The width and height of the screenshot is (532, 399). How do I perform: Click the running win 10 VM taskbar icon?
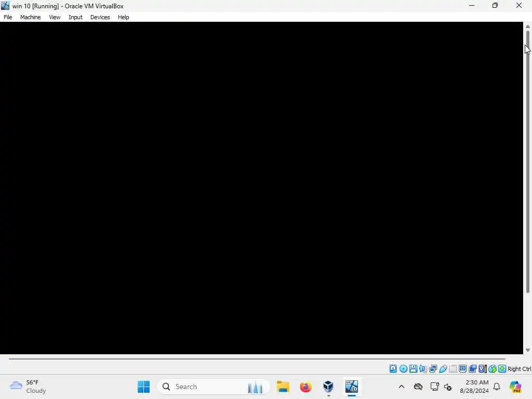tap(352, 387)
